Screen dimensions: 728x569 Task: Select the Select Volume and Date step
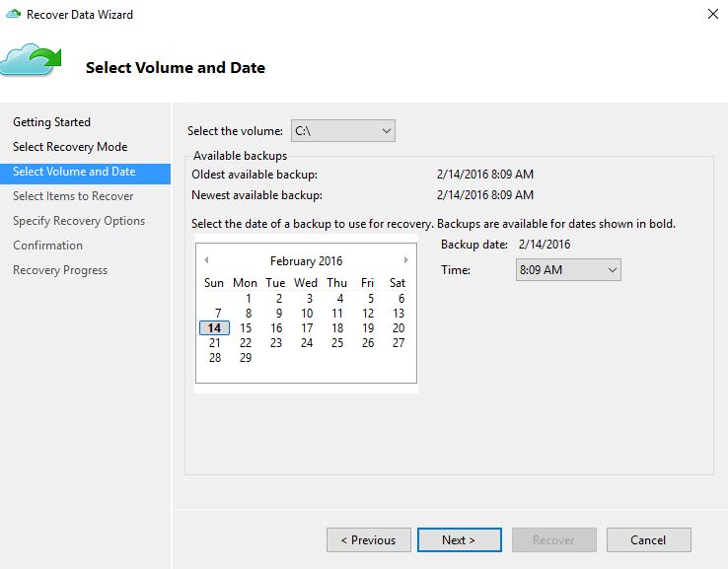86,172
